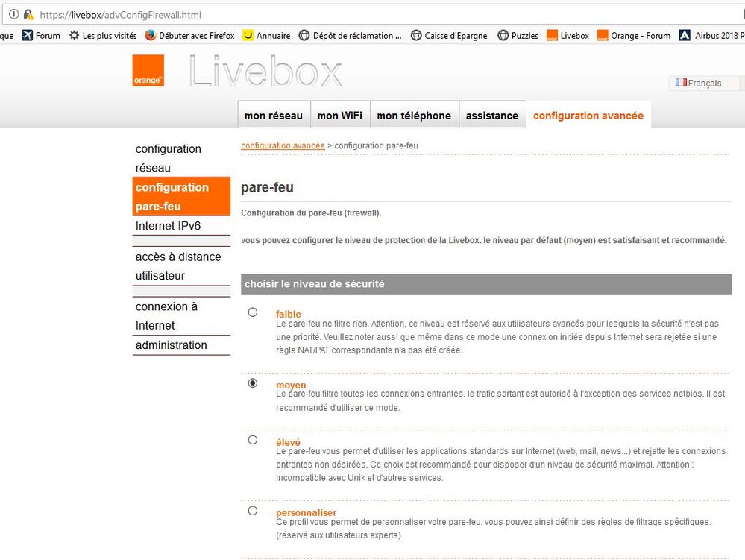Open Internet IPv6 in the sidebar
Image resolution: width=745 pixels, height=560 pixels.
(181, 226)
